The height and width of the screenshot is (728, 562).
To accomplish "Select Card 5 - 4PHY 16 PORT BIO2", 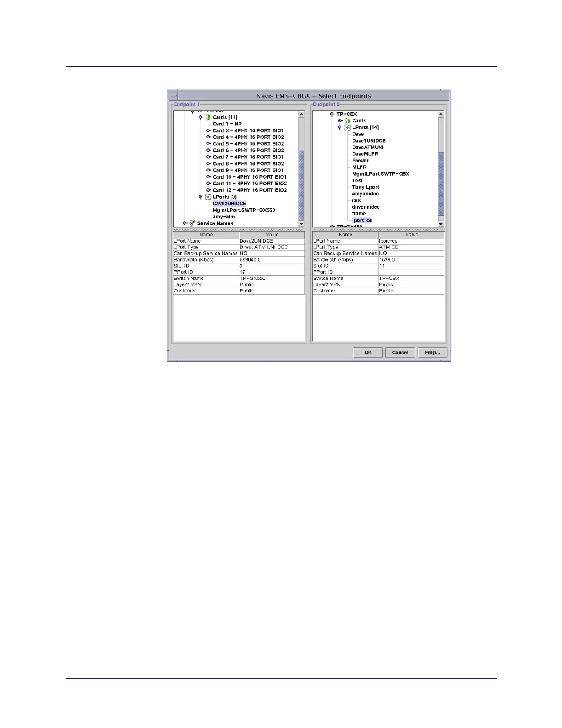I will [248, 144].
